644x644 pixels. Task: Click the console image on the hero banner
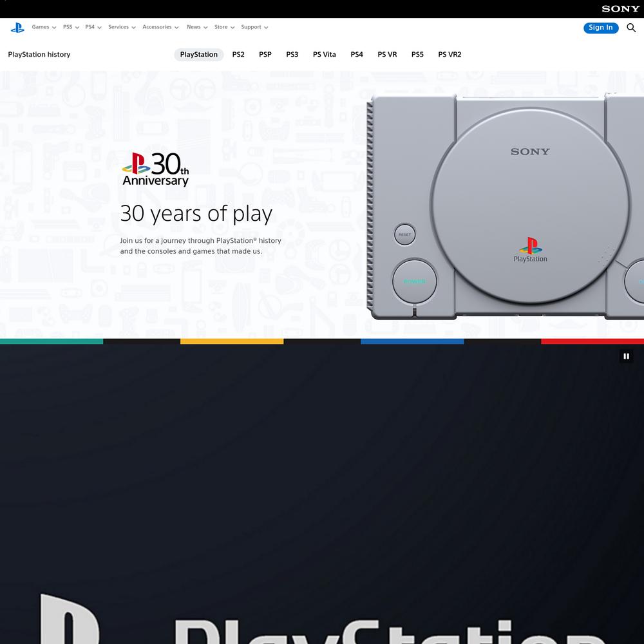[x=505, y=205]
